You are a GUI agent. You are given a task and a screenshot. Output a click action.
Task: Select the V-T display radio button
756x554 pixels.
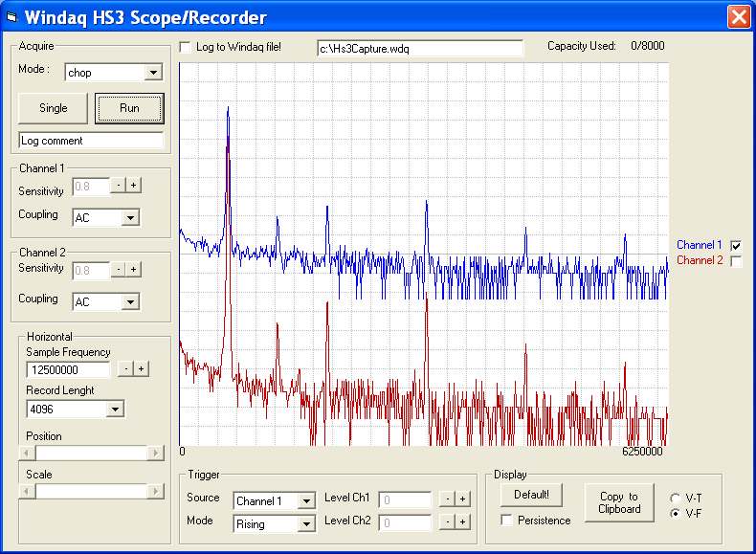coord(676,499)
